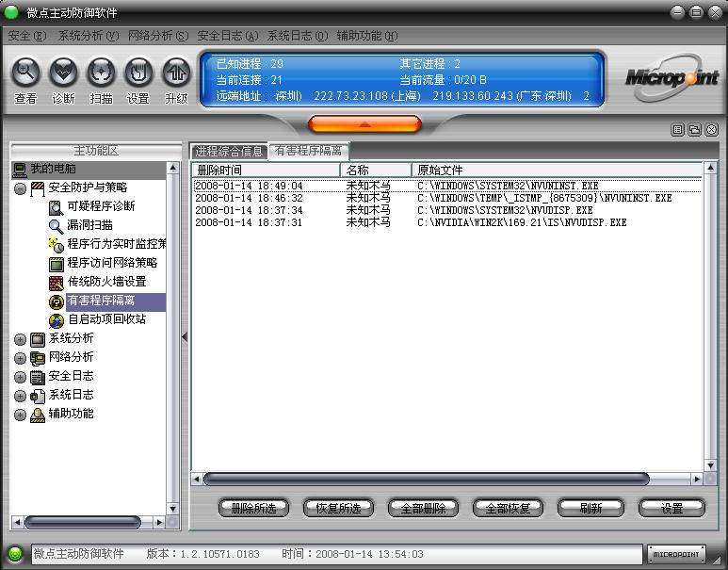This screenshot has height=570, width=728.
Task: Open the 安全(E) menu
Action: [27, 36]
